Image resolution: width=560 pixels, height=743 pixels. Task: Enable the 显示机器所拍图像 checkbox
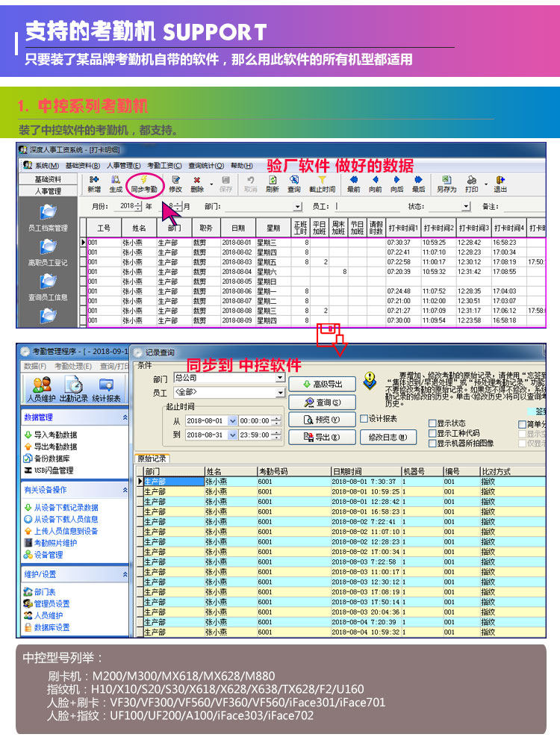[x=432, y=443]
